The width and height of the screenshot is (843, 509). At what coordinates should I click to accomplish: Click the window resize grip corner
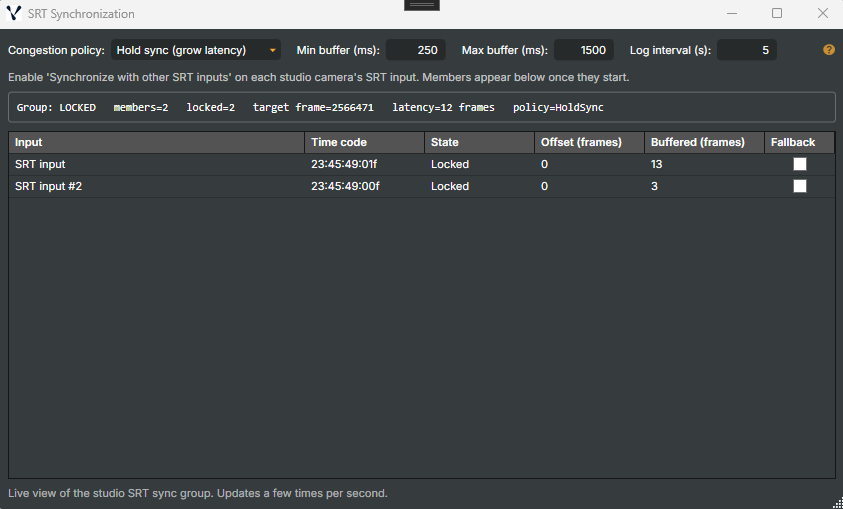tap(837, 503)
